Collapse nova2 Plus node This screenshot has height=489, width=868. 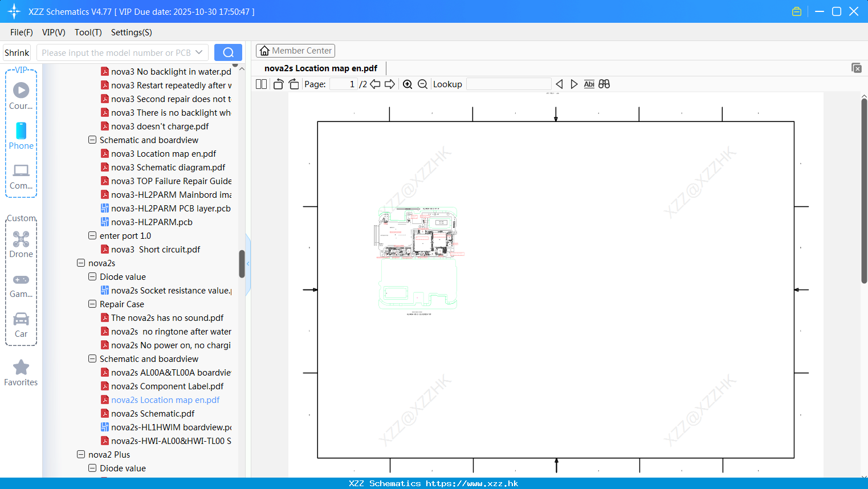[81, 455]
